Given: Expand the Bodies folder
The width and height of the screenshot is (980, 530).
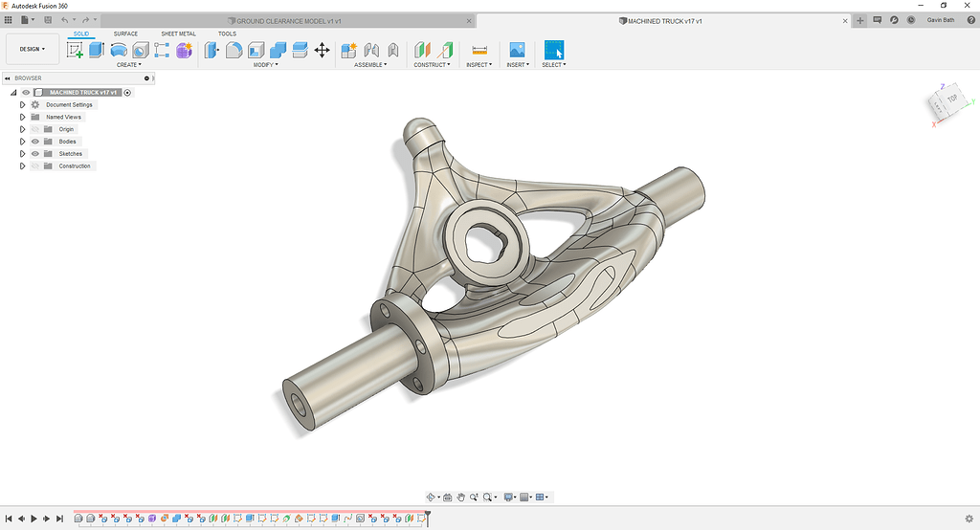Looking at the screenshot, I should coord(23,142).
